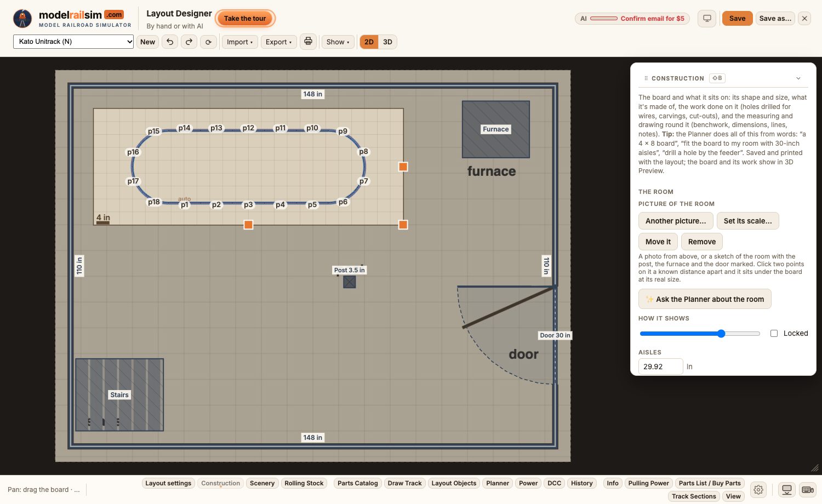
Task: Click the Aisles width input field
Action: [x=660, y=366]
